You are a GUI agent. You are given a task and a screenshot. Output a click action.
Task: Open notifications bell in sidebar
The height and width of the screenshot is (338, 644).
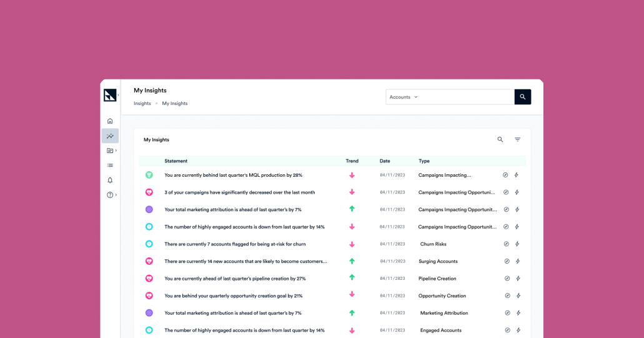click(110, 181)
